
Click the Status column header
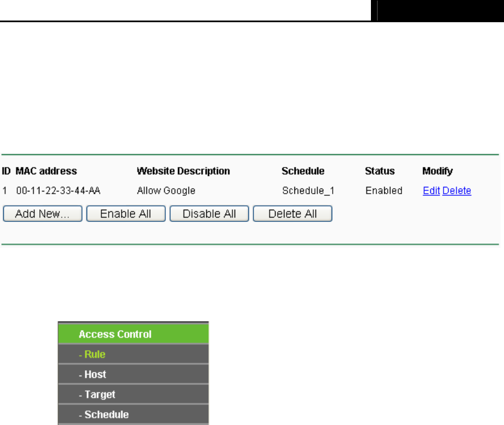[380, 171]
